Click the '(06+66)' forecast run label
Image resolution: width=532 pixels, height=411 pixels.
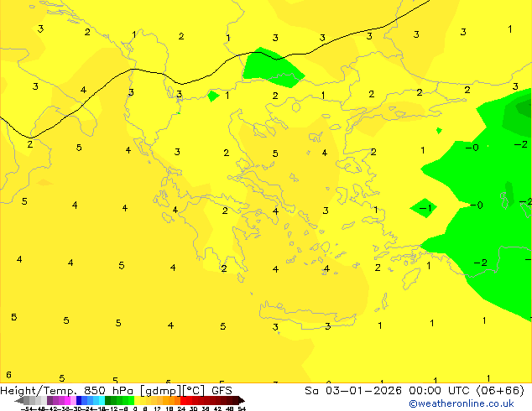coord(501,391)
